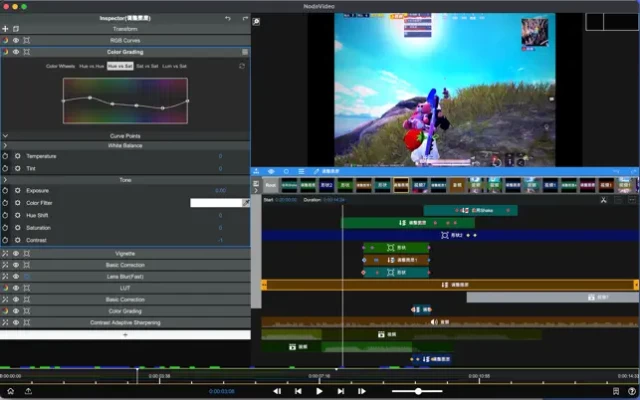Switch to the Color Wheels tab
The height and width of the screenshot is (400, 640).
(59, 66)
